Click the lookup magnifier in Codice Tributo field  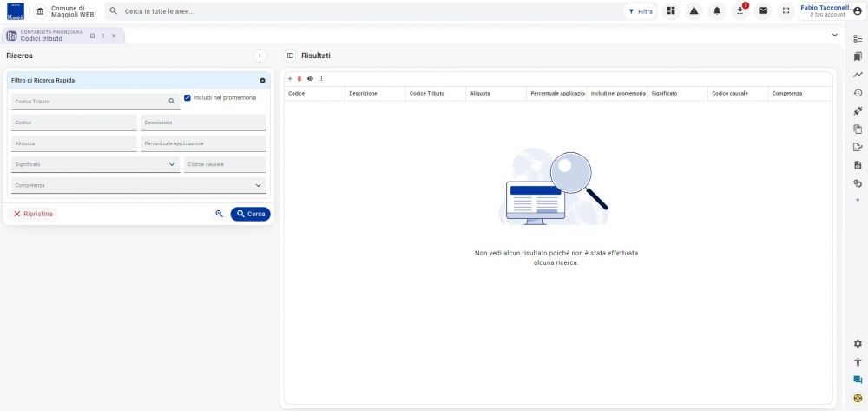pos(172,102)
